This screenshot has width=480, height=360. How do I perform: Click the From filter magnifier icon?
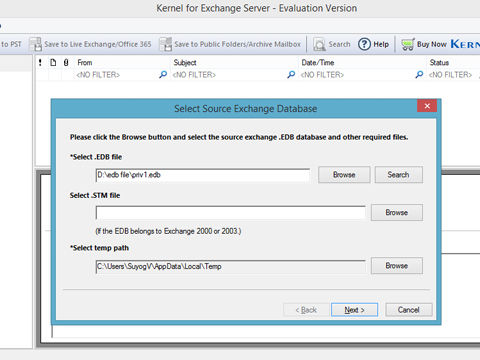pos(163,75)
